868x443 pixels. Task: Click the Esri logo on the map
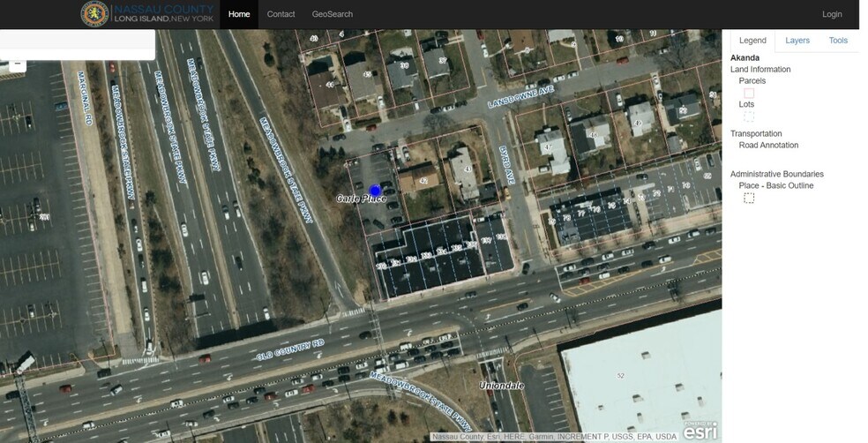[x=700, y=430]
